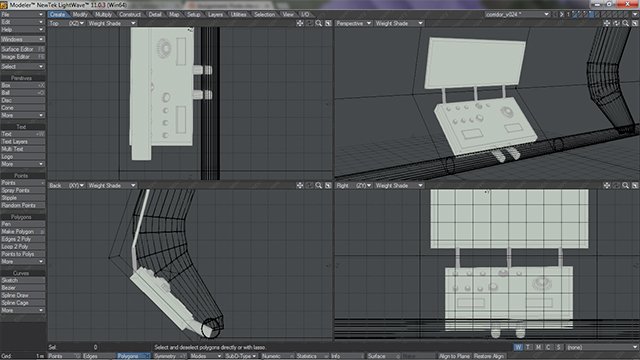The height and width of the screenshot is (360, 640).
Task: Click the pan icon in the Right viewport
Action: click(x=607, y=185)
